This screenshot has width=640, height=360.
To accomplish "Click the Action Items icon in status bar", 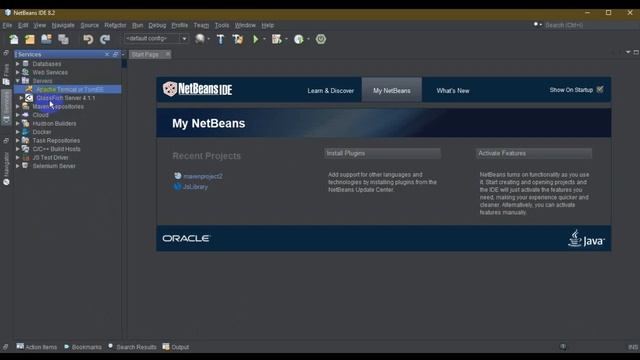I will point(20,347).
